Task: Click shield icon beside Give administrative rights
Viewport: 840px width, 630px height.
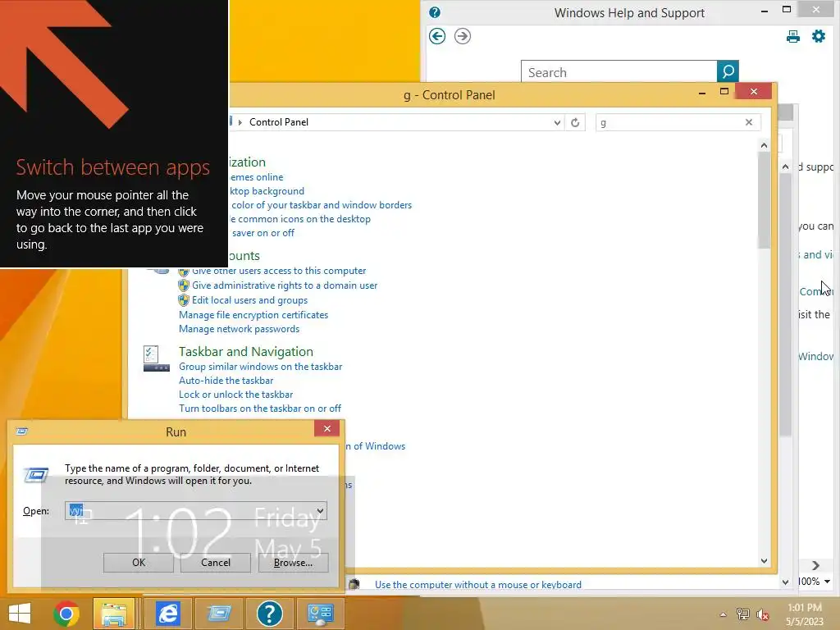Action: (184, 285)
